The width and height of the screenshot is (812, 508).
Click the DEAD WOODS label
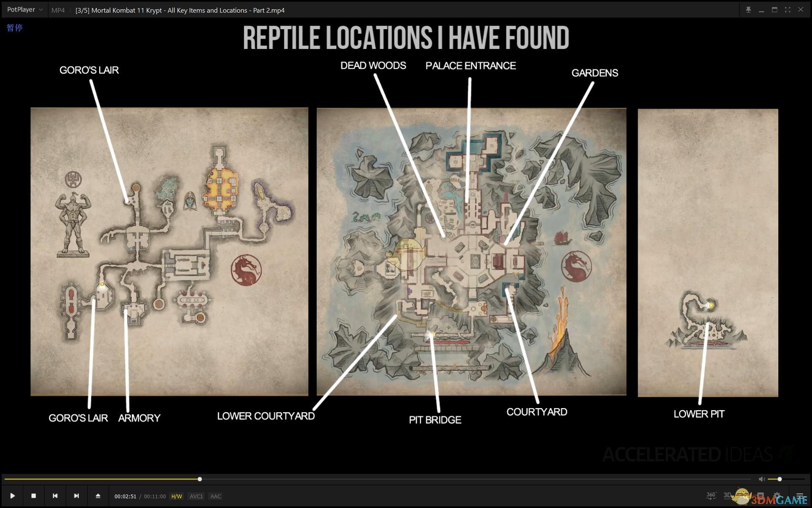point(373,65)
